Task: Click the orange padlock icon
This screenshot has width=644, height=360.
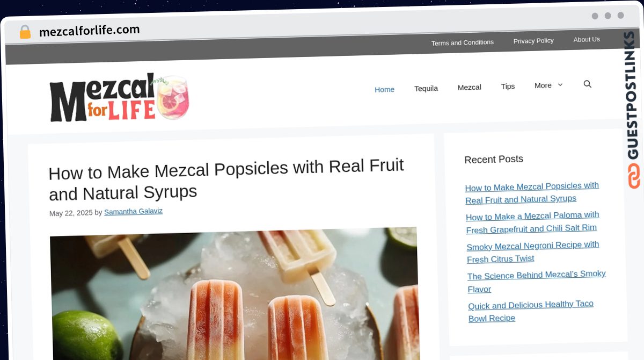Action: pyautogui.click(x=25, y=32)
